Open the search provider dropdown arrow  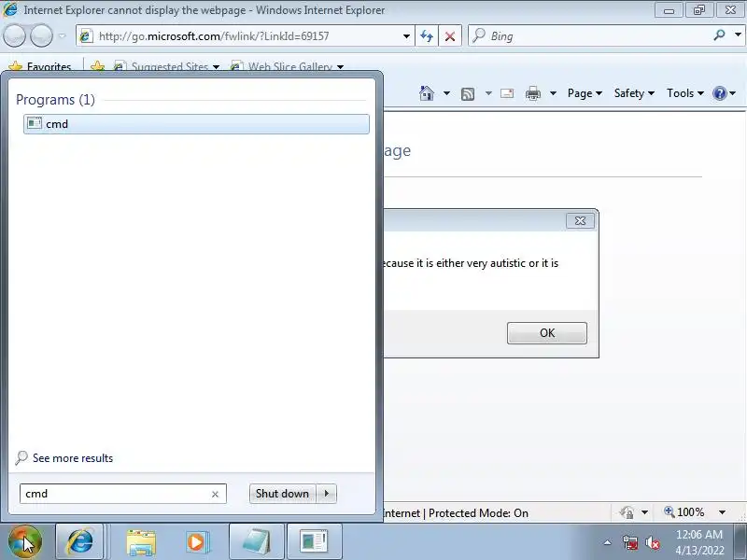[738, 35]
